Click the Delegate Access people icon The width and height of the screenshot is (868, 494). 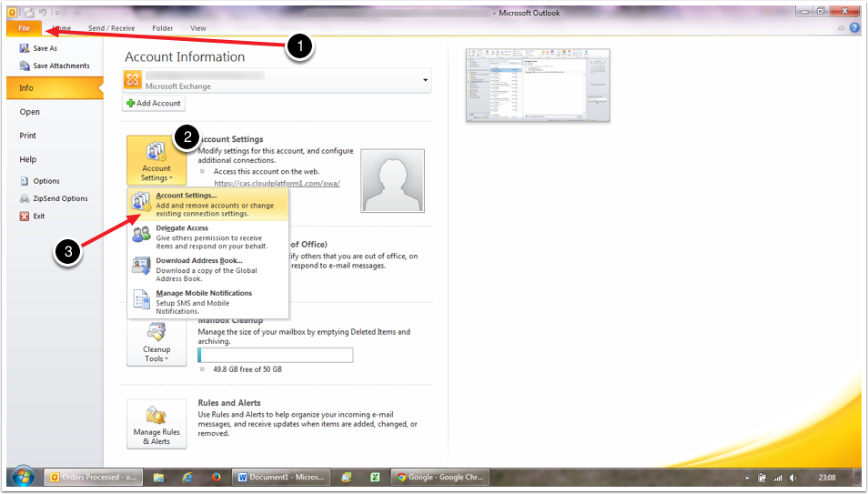click(141, 234)
